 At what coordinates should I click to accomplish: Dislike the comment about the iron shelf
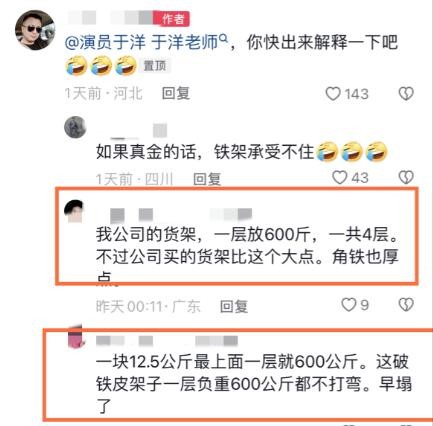[x=406, y=177]
